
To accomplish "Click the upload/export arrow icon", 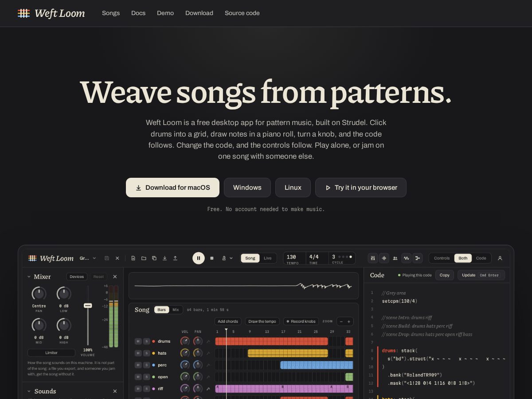I will click(175, 258).
